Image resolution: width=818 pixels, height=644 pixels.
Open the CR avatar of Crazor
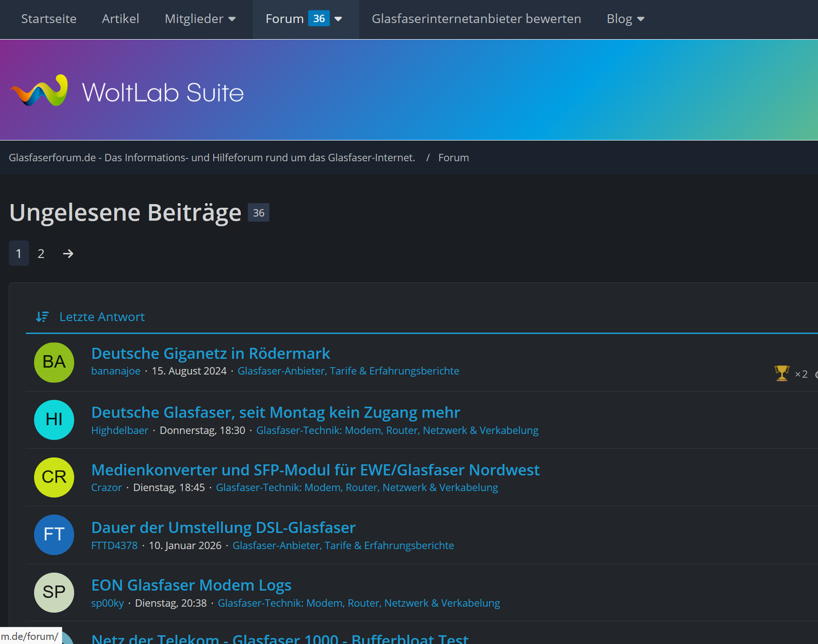54,477
